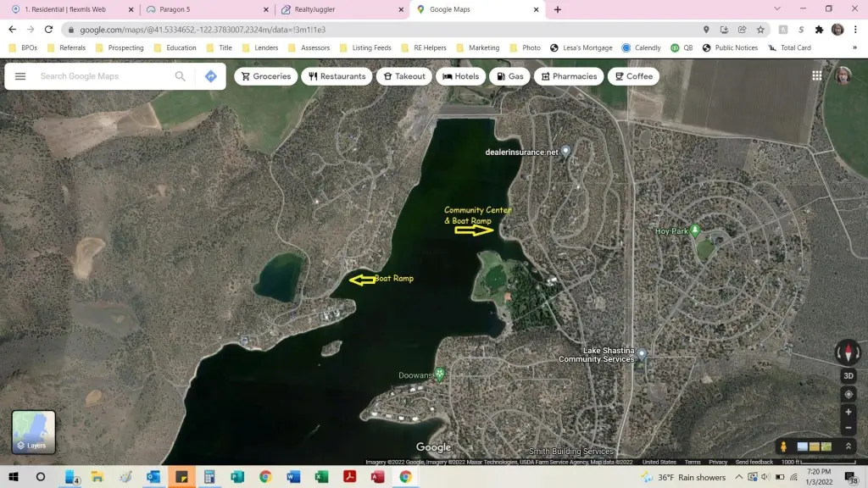868x488 pixels.
Task: Open the Google Maps hamburger menu
Action: tap(20, 76)
